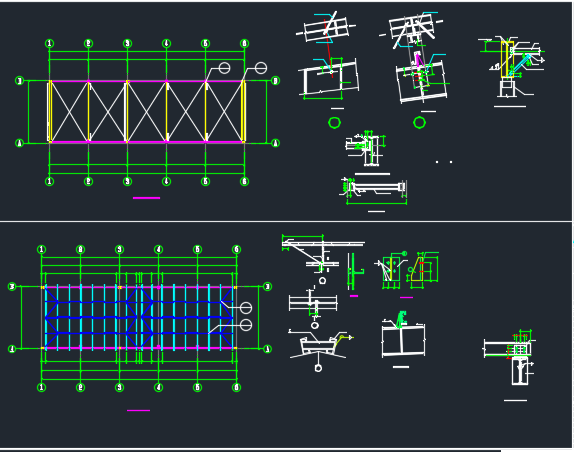Pick green detail marker under right ridge detail
The width and height of the screenshot is (574, 452).
(419, 123)
